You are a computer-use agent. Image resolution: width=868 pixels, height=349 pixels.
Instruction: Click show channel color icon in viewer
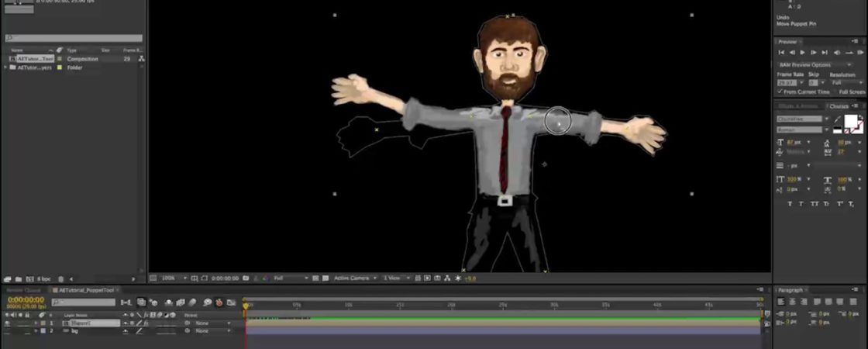click(266, 278)
